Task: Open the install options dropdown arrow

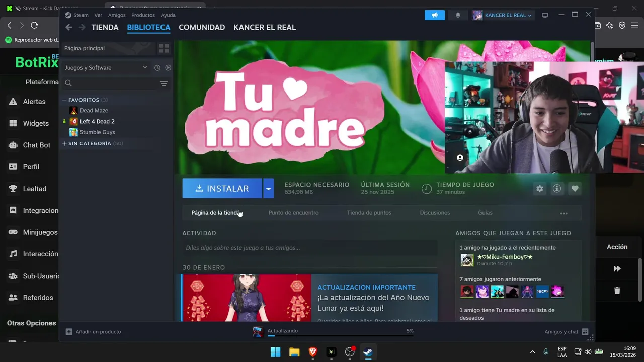Action: click(268, 189)
